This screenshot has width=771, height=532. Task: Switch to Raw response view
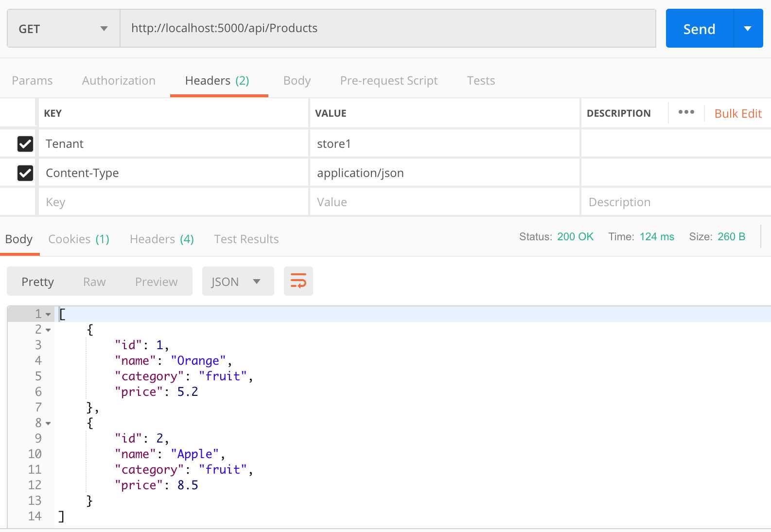94,282
